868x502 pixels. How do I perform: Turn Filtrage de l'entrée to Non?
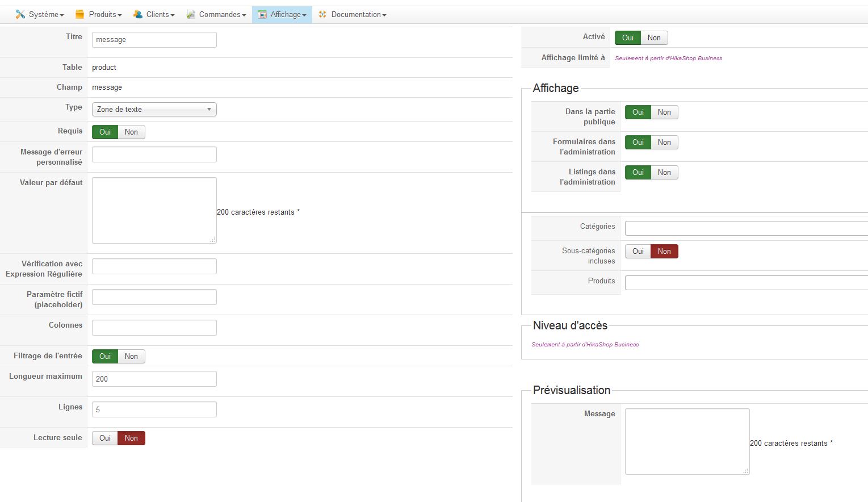click(x=131, y=357)
